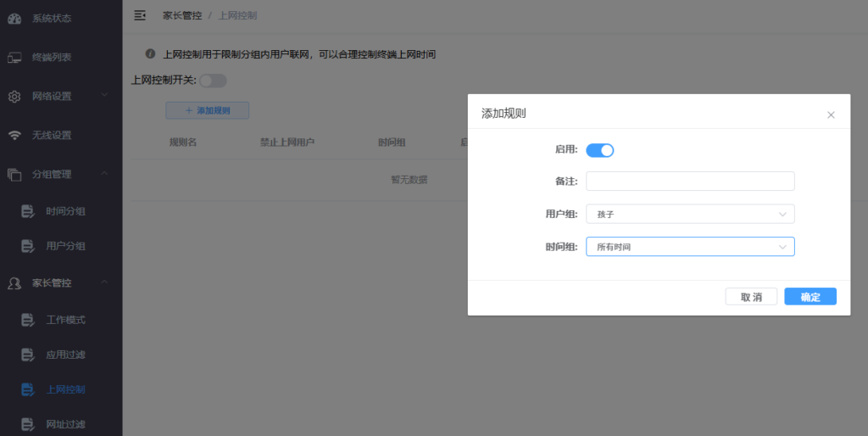Toggle the 上网控制开关 switch
Viewport: 868px width, 436px height.
(x=213, y=81)
